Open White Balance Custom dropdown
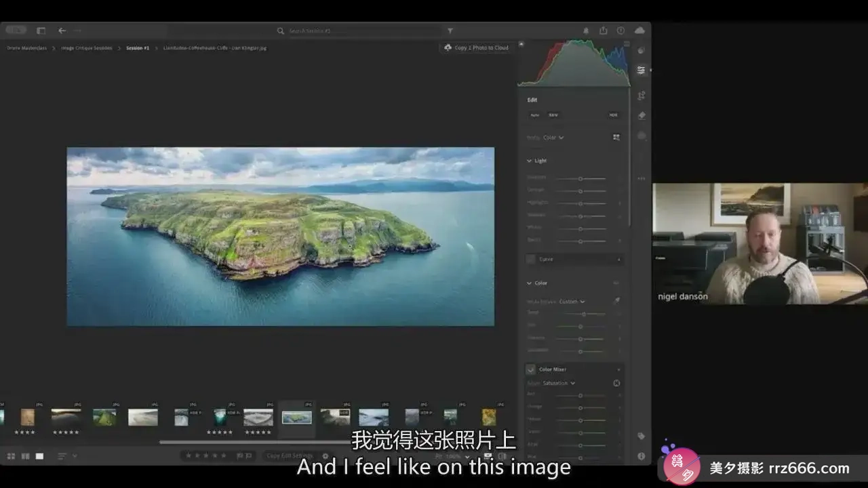This screenshot has height=488, width=868. pyautogui.click(x=572, y=302)
